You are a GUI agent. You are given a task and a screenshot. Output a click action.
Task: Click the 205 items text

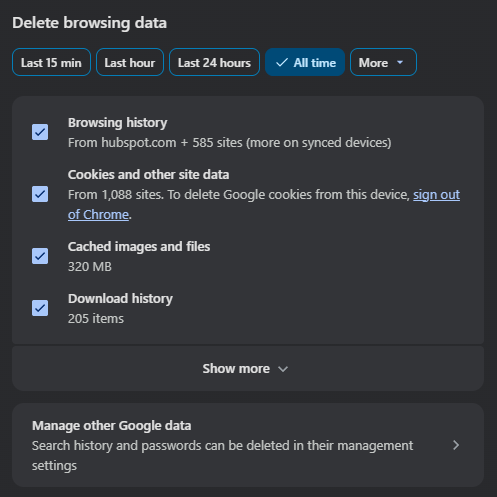[x=96, y=319]
